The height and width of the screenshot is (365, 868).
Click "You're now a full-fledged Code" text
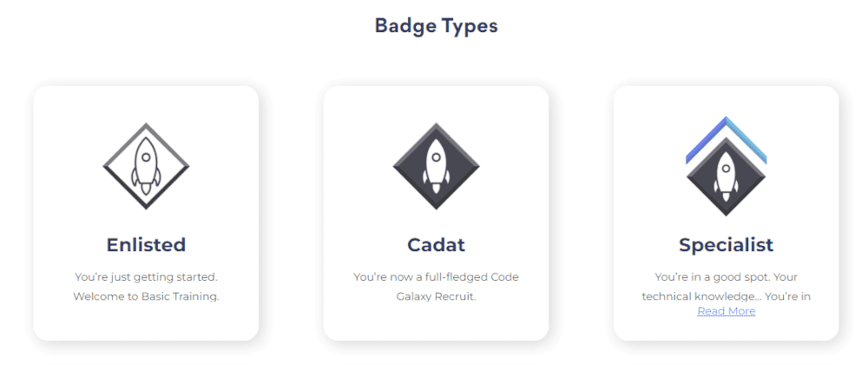pos(437,276)
